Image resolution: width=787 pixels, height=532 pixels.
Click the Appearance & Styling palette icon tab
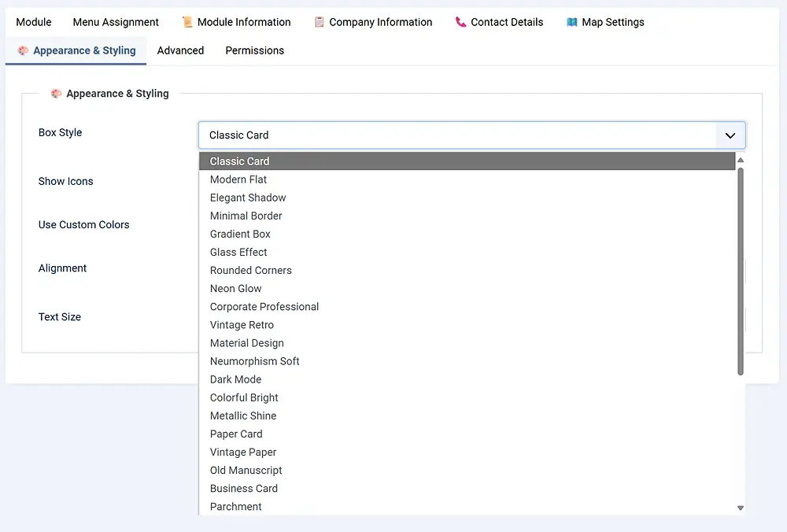(x=24, y=50)
